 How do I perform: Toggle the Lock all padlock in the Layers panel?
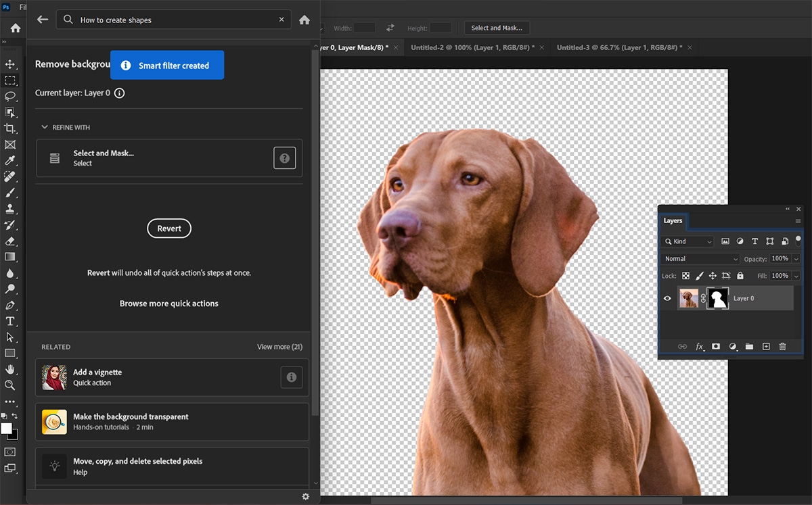(x=740, y=276)
